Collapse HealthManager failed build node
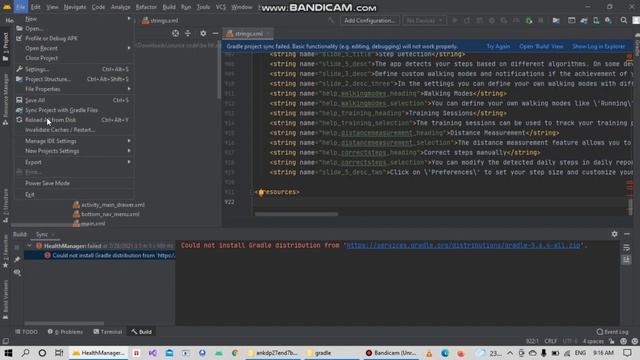This screenshot has height=360, width=640. [x=30, y=246]
